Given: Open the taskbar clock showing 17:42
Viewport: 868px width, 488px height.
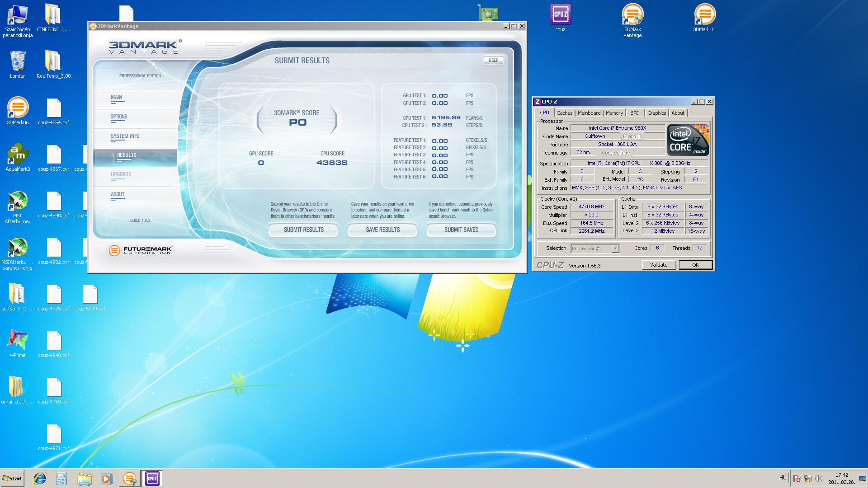Looking at the screenshot, I should (842, 479).
